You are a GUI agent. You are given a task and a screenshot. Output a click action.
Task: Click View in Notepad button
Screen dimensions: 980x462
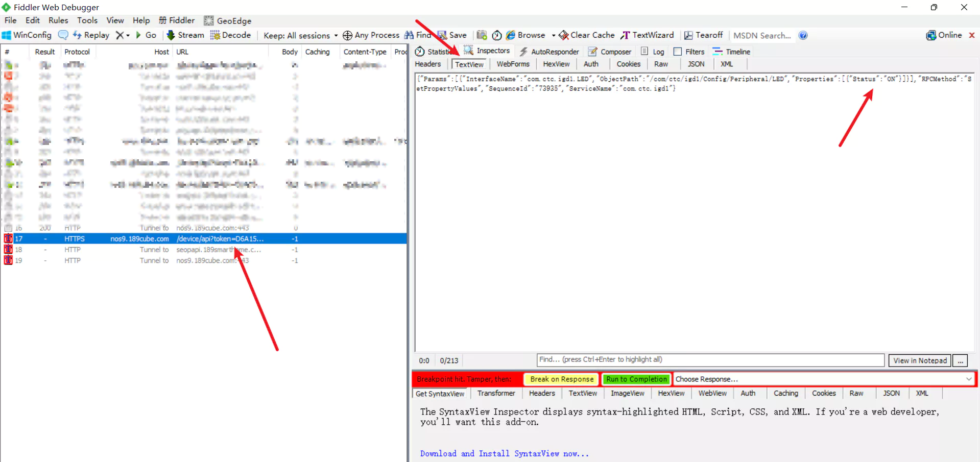(x=920, y=360)
